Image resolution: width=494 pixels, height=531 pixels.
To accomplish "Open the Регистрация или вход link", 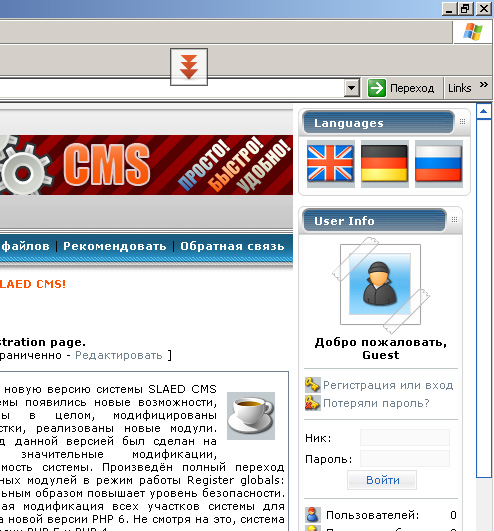I will (388, 385).
